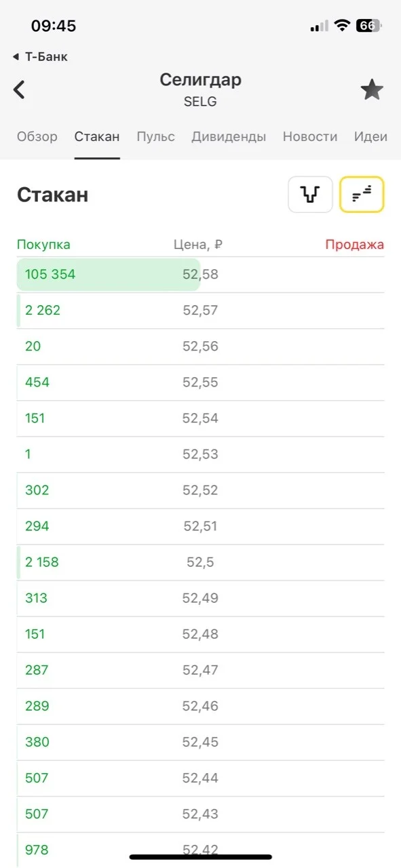401x868 pixels.
Task: Tap the 52,5 price level row
Action: [x=200, y=562]
